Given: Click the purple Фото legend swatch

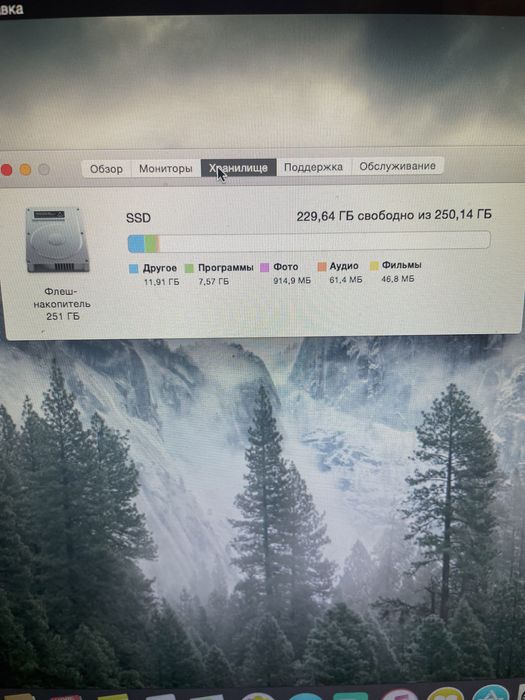Looking at the screenshot, I should tap(265, 267).
